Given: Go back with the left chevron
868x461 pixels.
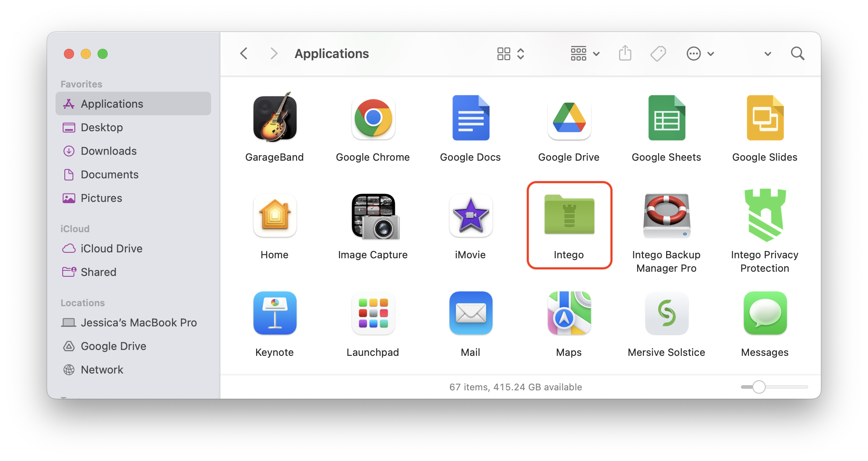Looking at the screenshot, I should [x=243, y=53].
